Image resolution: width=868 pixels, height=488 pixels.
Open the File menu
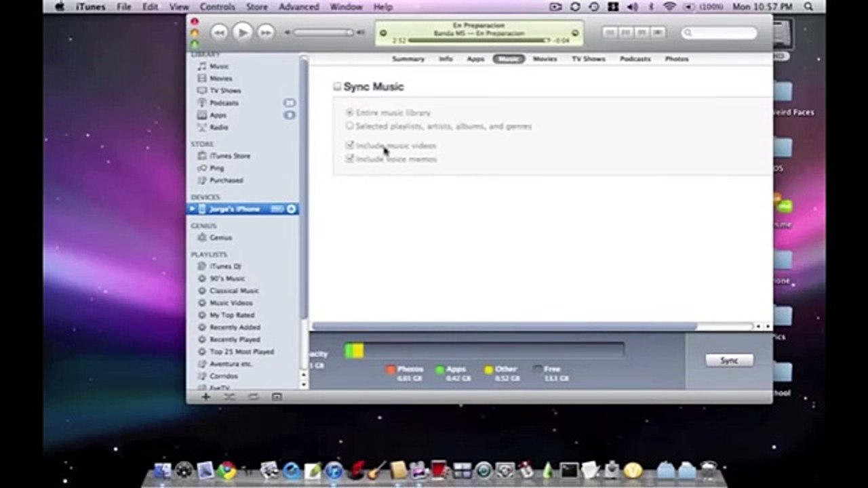click(x=124, y=7)
